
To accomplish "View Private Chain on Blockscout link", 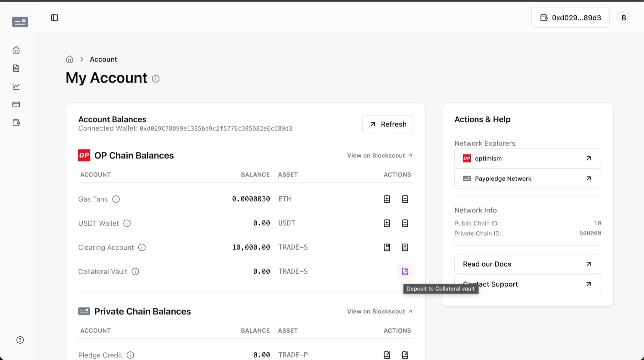I will (x=380, y=311).
